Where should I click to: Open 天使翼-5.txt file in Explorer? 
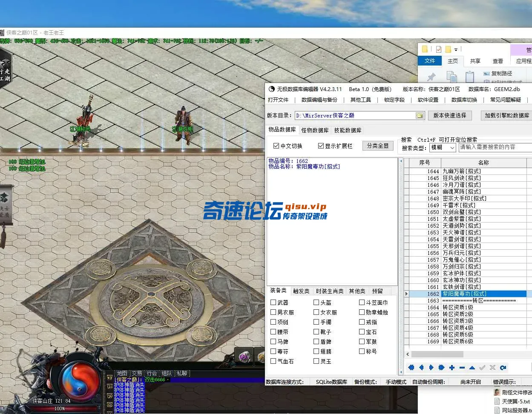pos(512,401)
